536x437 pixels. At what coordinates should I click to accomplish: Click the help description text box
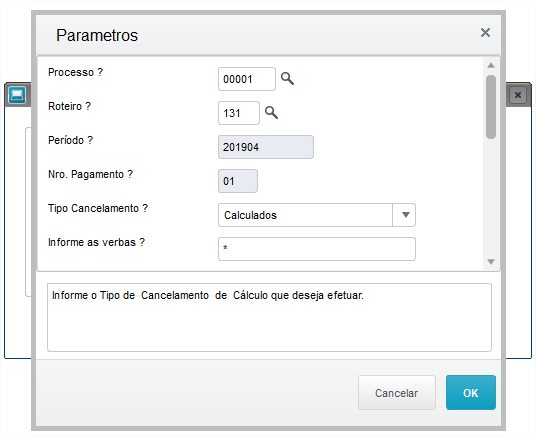269,317
